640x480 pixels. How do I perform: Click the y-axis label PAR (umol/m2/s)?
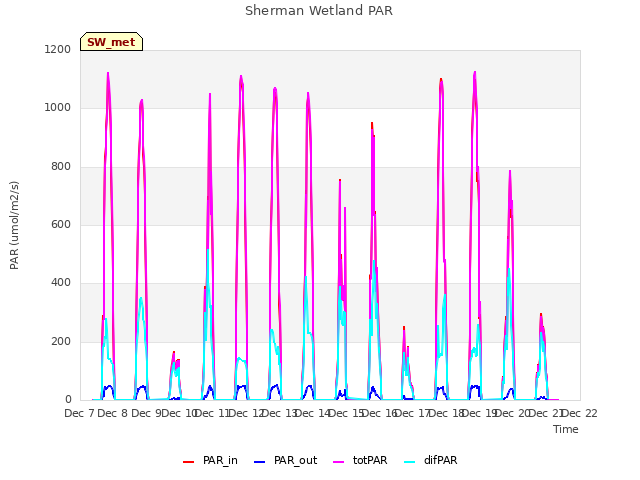tap(14, 225)
